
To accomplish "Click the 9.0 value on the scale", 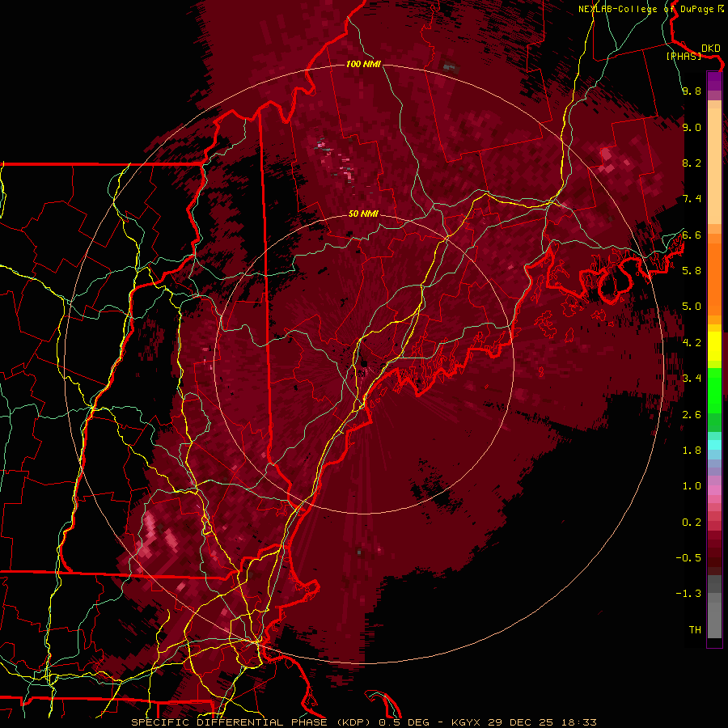I will tap(692, 127).
